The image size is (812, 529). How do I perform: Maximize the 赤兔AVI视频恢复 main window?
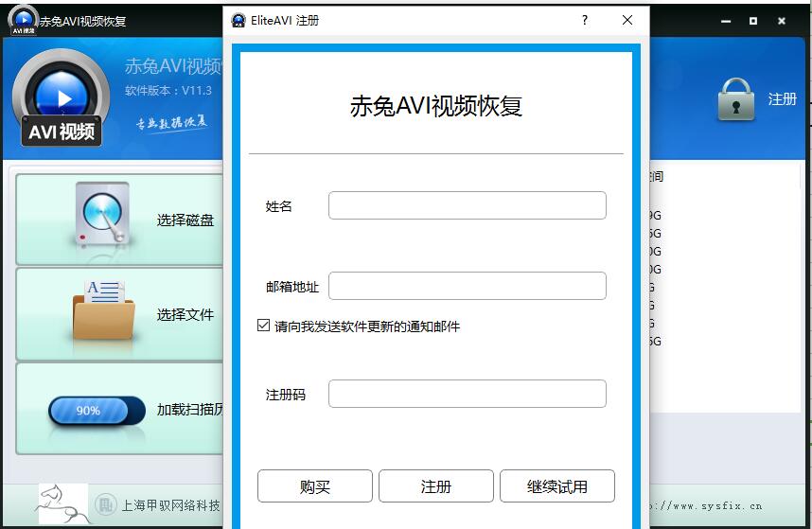click(753, 21)
